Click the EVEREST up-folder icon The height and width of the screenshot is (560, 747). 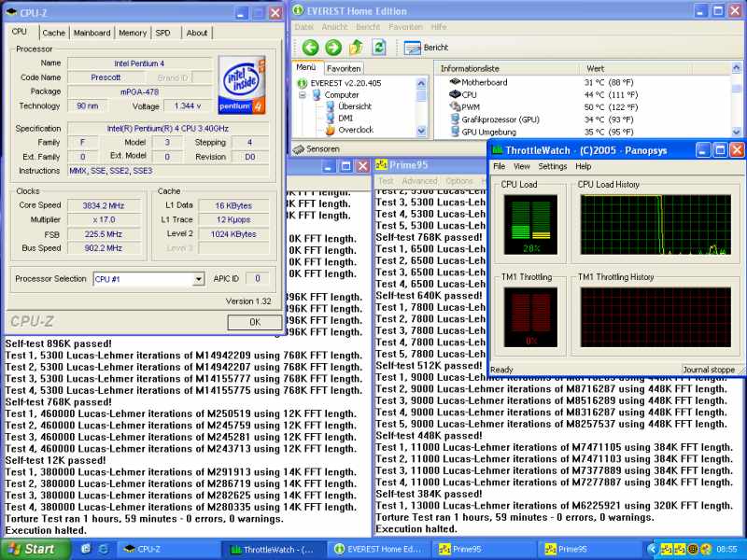(x=356, y=48)
